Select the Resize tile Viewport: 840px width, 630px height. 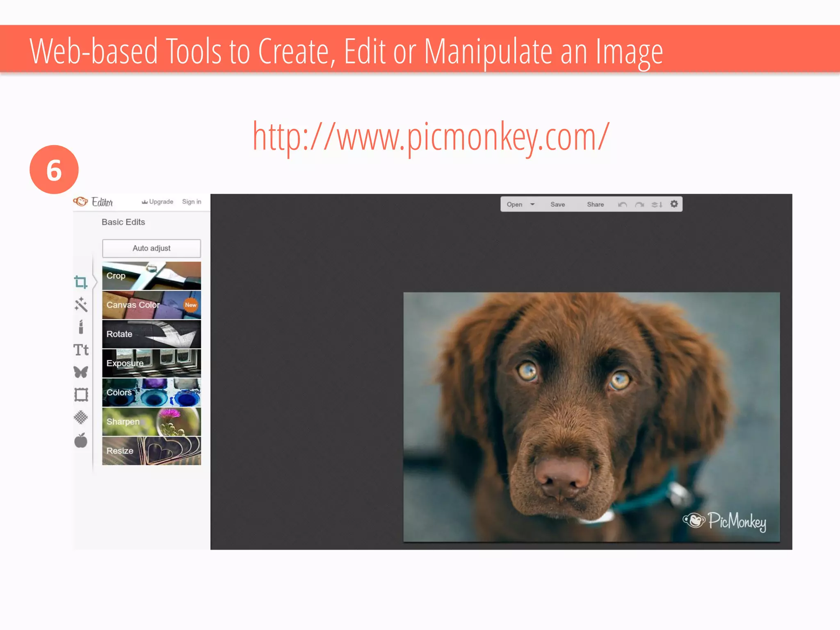click(151, 450)
